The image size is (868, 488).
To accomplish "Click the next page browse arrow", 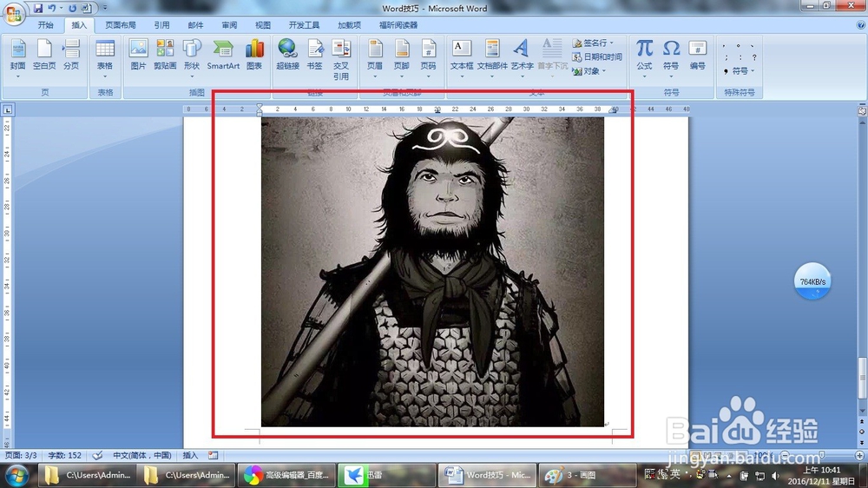I will click(862, 442).
